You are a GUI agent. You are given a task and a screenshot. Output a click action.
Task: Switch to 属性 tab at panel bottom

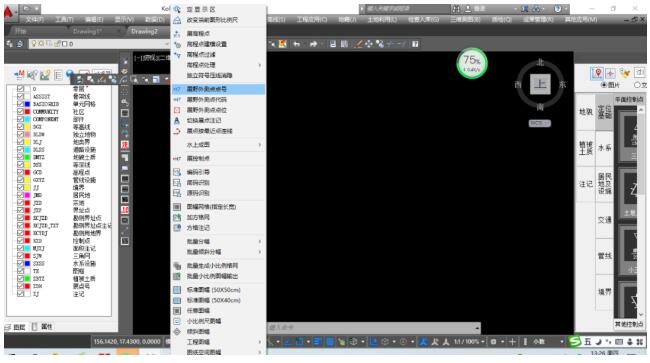click(43, 327)
